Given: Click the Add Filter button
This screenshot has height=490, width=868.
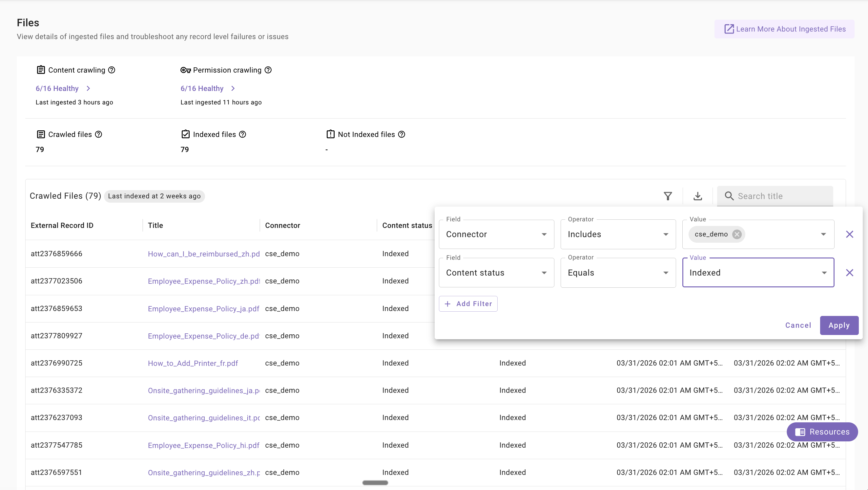Looking at the screenshot, I should click(468, 303).
